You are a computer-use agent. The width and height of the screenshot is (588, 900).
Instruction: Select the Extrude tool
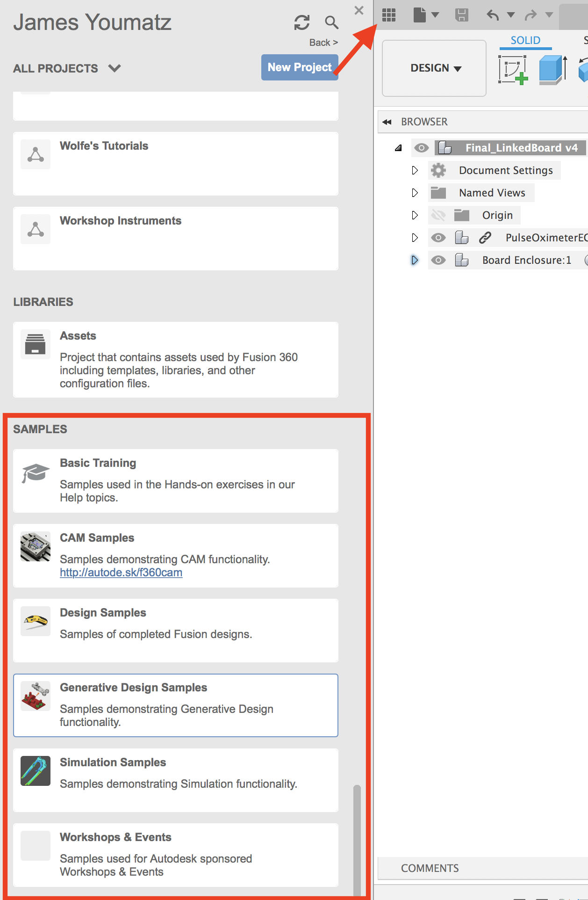pyautogui.click(x=553, y=70)
